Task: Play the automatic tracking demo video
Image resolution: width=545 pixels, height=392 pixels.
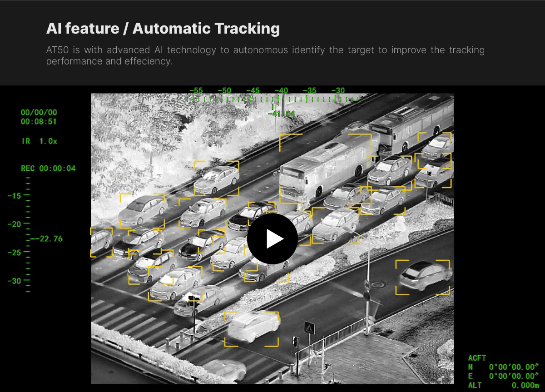Action: click(x=272, y=238)
